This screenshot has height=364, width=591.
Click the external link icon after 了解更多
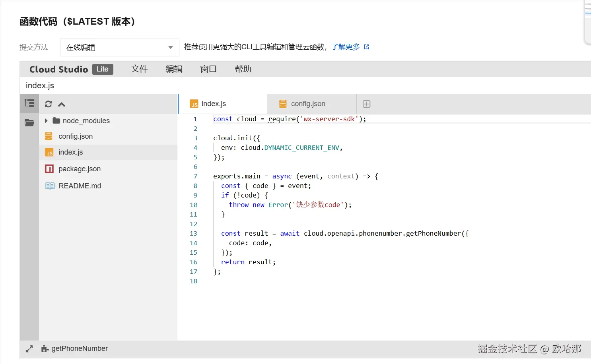(367, 47)
